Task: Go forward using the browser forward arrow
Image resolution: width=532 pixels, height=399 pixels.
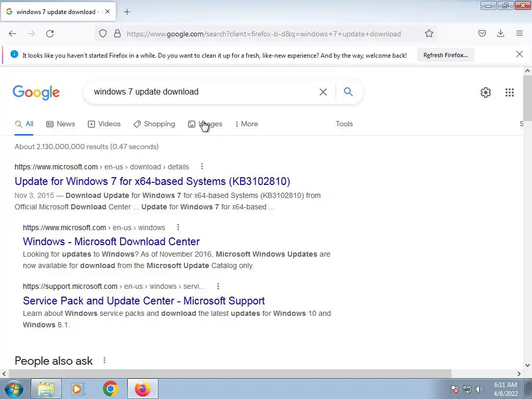Action: pyautogui.click(x=31, y=34)
